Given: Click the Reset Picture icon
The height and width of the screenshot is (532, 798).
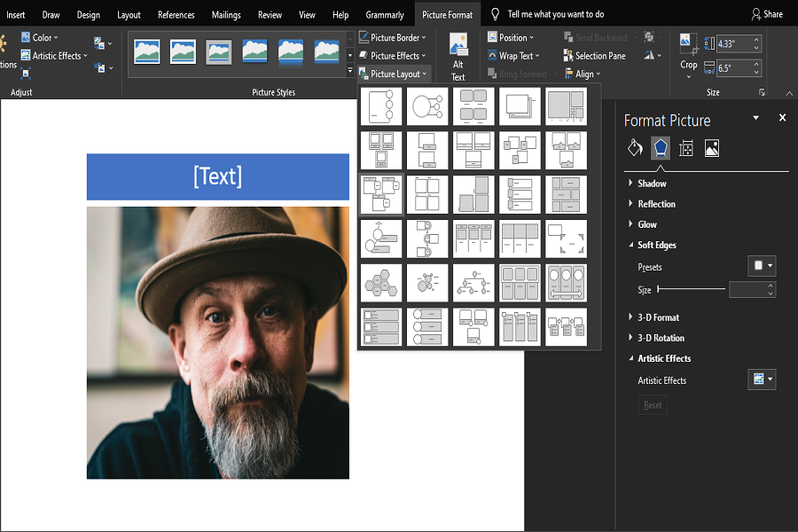Looking at the screenshot, I should 101,67.
